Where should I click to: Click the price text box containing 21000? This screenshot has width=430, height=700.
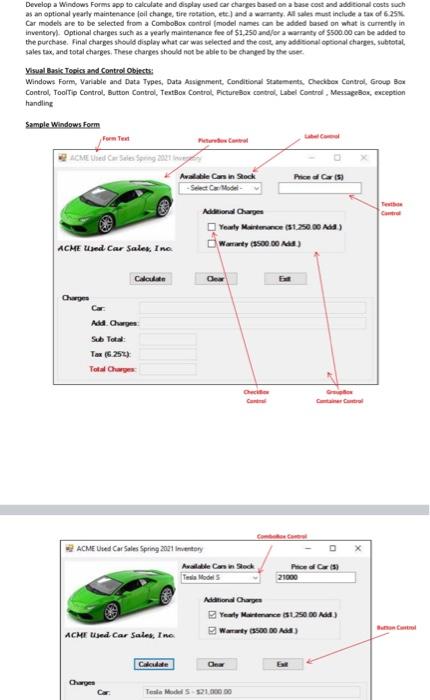(x=316, y=577)
